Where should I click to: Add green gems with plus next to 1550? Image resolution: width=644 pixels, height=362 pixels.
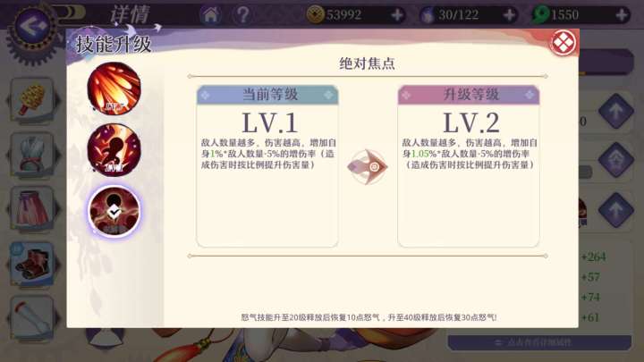click(x=622, y=15)
